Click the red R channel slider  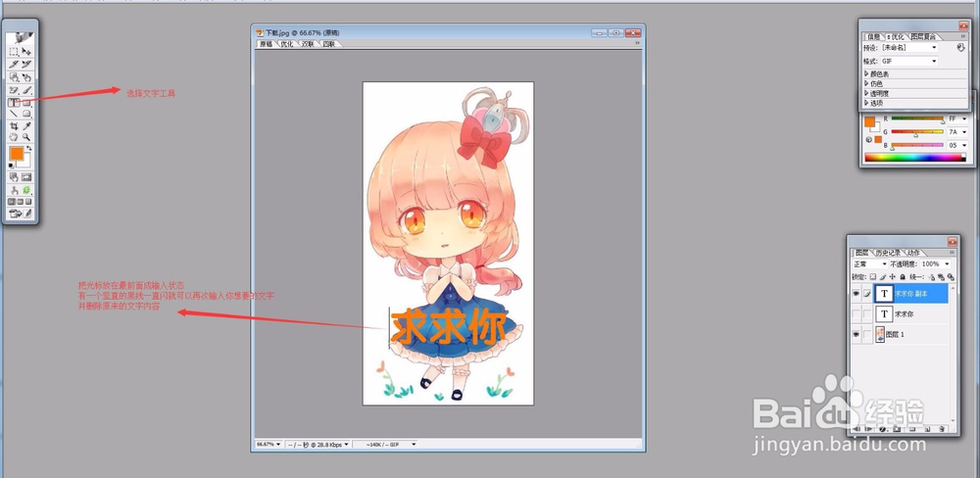click(x=917, y=119)
